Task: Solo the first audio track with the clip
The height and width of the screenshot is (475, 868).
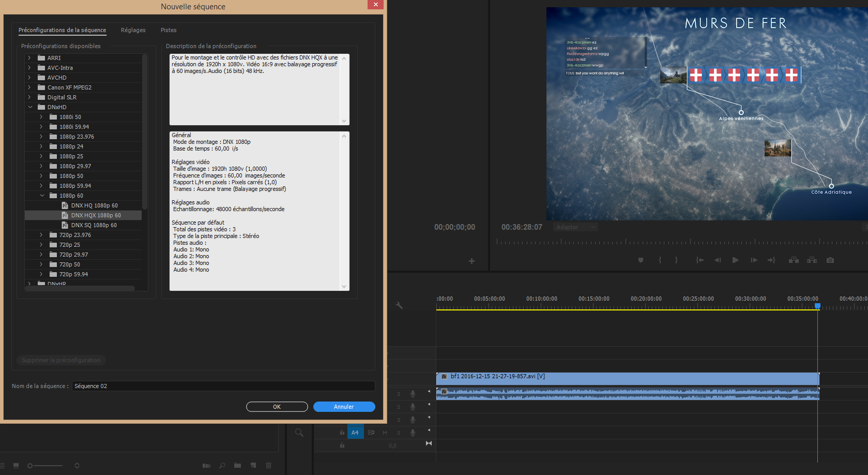Action: [x=399, y=394]
